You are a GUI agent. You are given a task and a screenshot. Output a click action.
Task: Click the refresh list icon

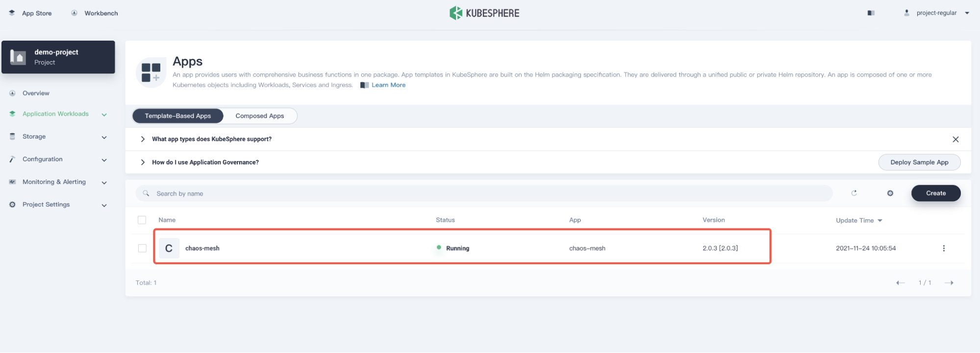(854, 193)
